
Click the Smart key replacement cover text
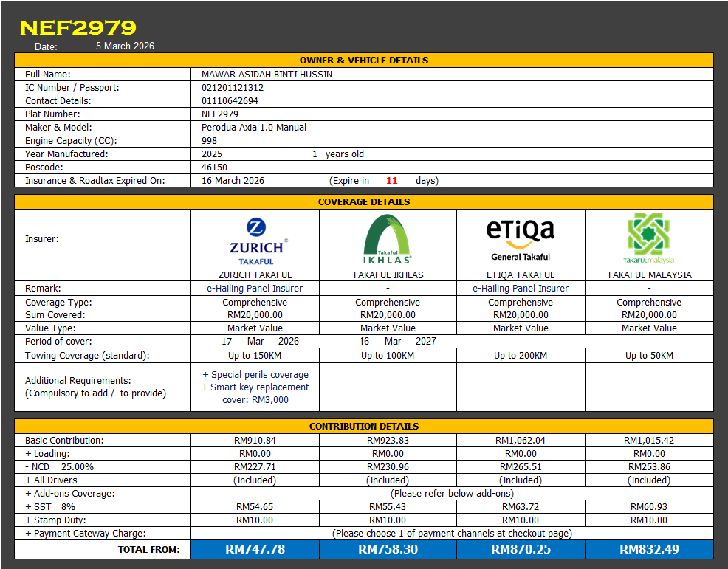255,393
